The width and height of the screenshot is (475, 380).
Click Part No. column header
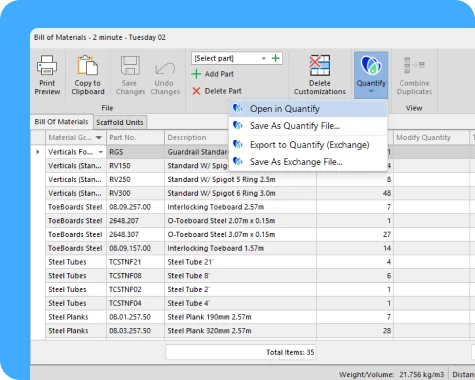(135, 137)
